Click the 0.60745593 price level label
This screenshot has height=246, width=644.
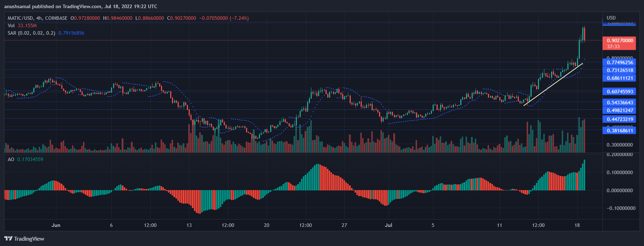[619, 91]
